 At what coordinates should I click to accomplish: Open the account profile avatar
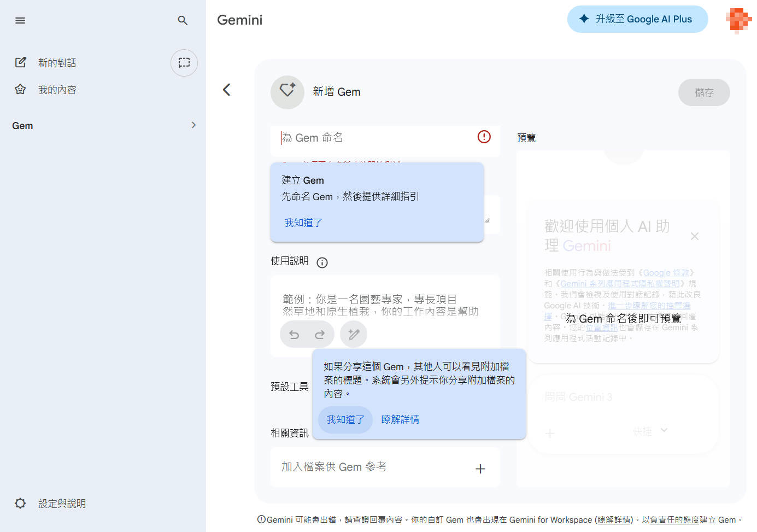click(x=738, y=20)
